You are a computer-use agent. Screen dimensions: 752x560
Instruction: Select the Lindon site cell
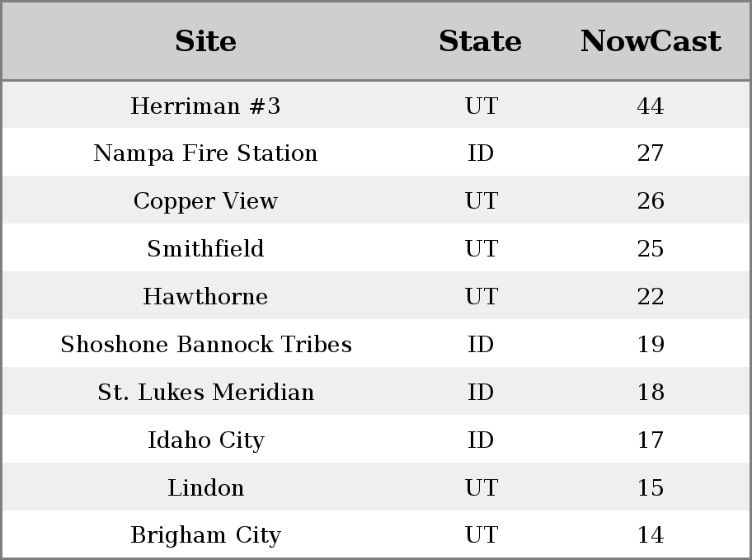point(206,487)
